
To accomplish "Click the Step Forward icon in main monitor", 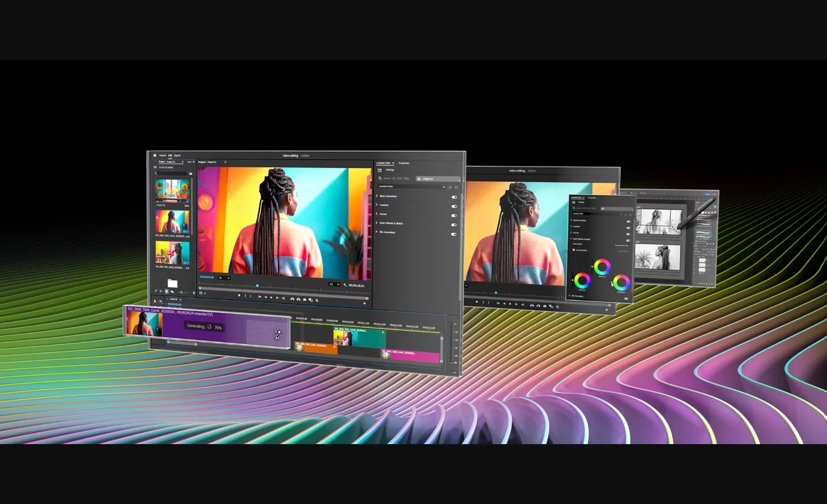I will click(x=277, y=298).
